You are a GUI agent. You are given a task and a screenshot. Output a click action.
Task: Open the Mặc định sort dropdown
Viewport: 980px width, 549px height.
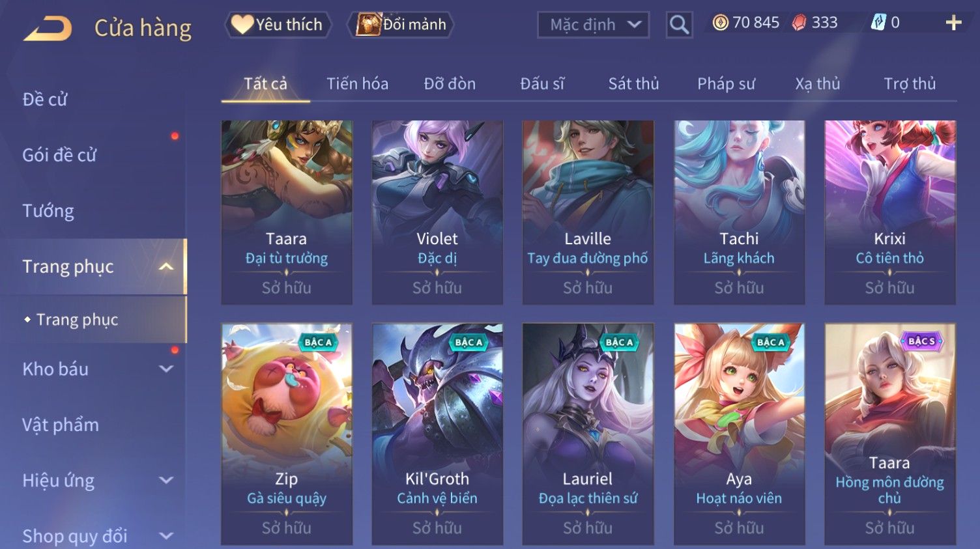click(x=593, y=25)
